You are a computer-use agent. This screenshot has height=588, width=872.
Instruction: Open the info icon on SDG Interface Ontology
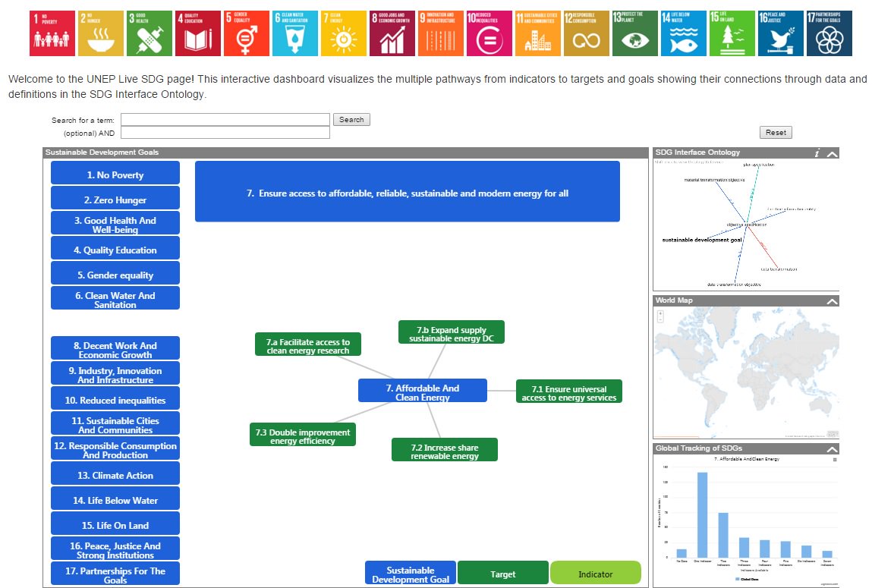[x=817, y=153]
